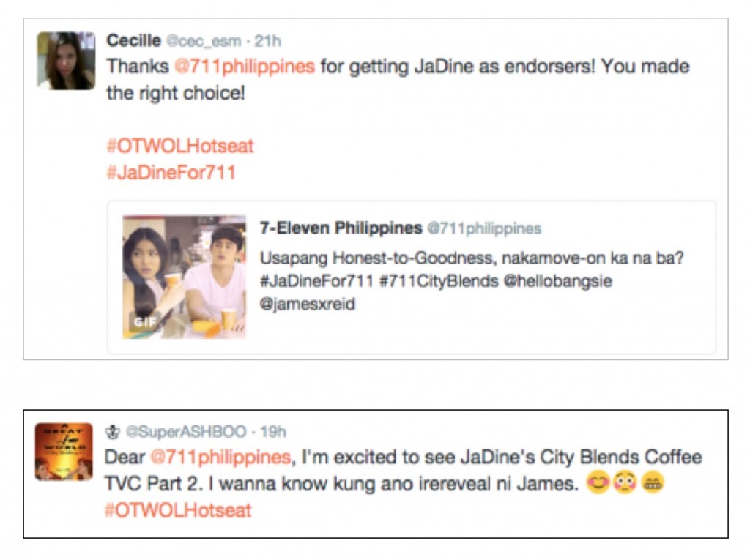Play the GIF thumbnail in the quoted tweet

pos(184,277)
